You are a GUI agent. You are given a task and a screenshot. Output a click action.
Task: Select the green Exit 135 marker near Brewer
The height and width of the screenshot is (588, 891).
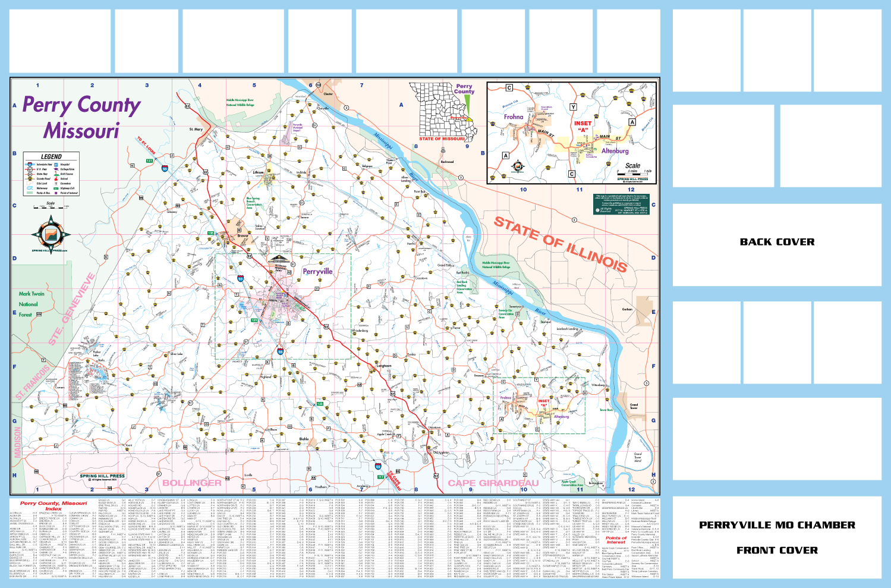click(210, 233)
